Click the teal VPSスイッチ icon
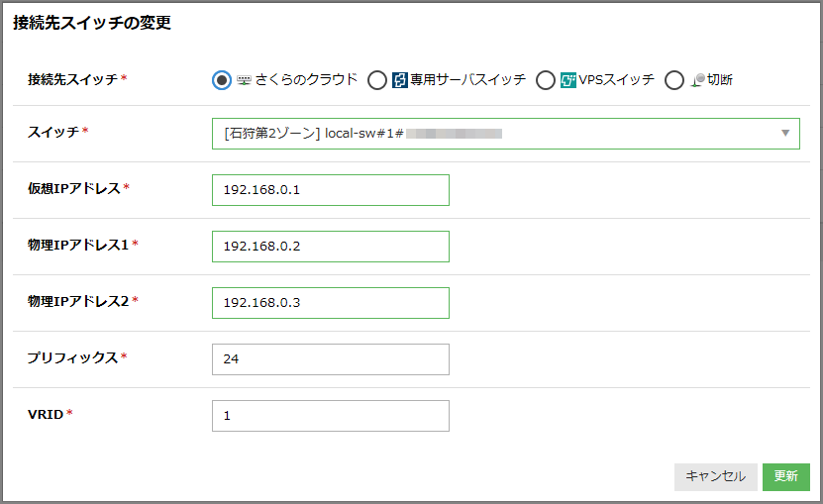This screenshot has width=823, height=504. click(568, 80)
